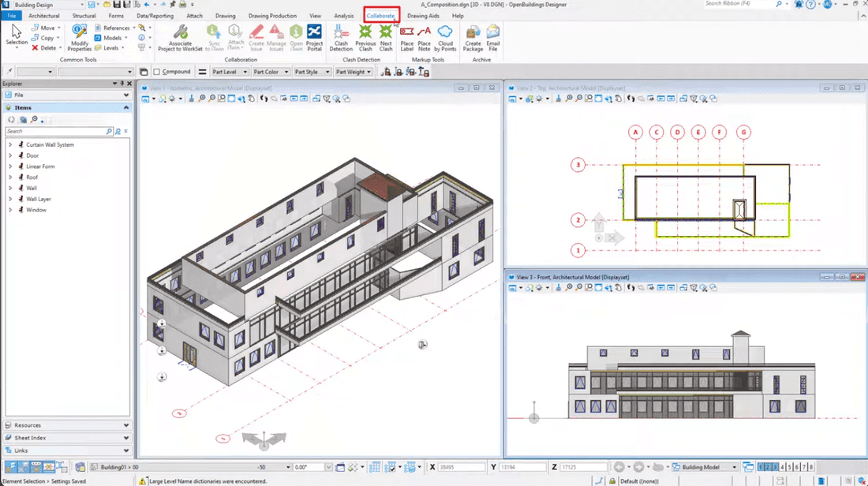The height and width of the screenshot is (486, 868).
Task: Launch Associate Project to WorkSet tool
Action: (x=181, y=38)
